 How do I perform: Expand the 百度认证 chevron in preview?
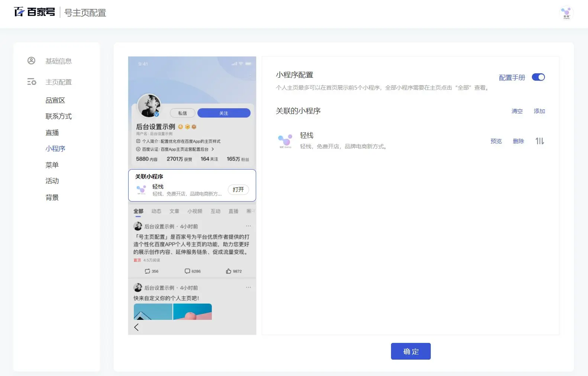click(213, 149)
